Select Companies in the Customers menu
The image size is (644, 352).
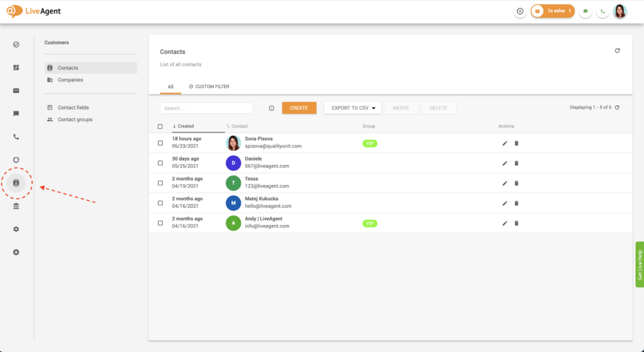click(x=70, y=80)
